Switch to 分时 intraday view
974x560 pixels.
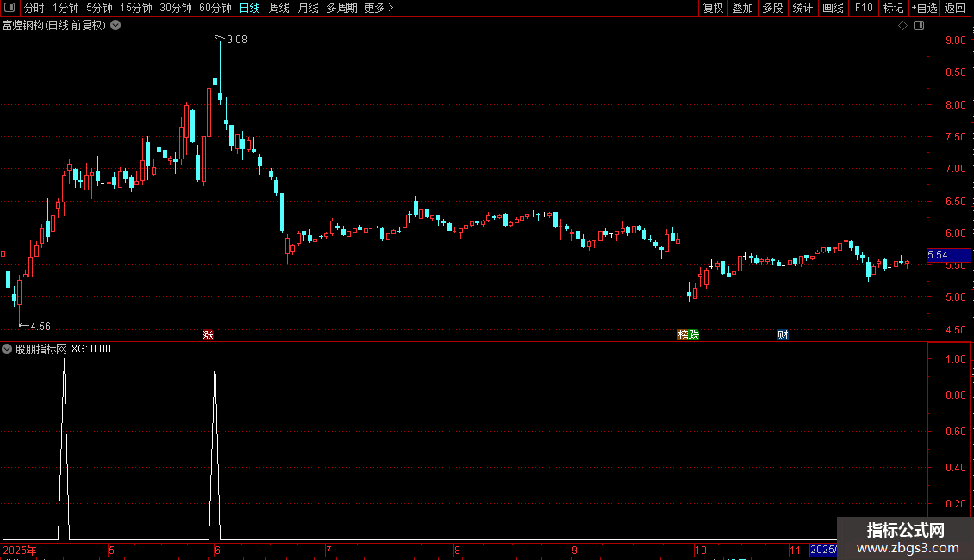[x=34, y=8]
